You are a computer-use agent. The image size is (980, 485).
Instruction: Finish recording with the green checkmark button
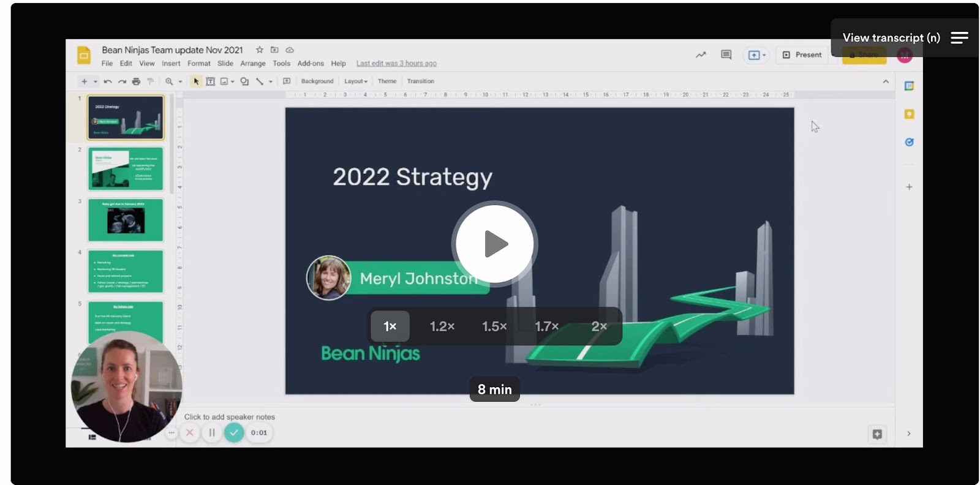pos(234,433)
